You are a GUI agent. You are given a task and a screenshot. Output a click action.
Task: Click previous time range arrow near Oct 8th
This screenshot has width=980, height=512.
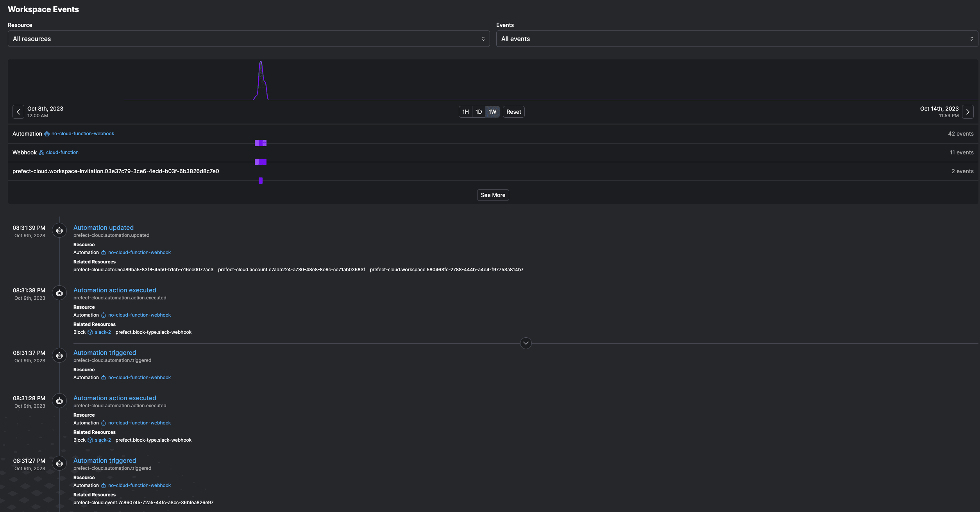point(18,112)
